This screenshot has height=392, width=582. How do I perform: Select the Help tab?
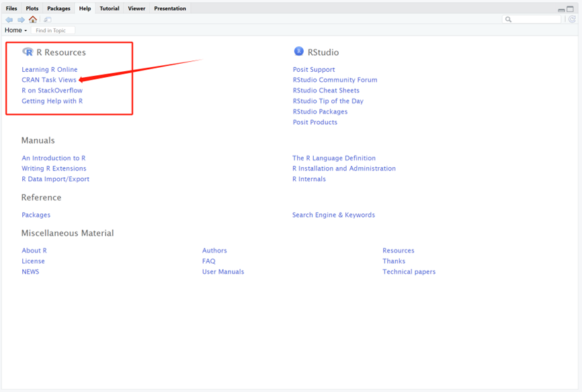[85, 8]
